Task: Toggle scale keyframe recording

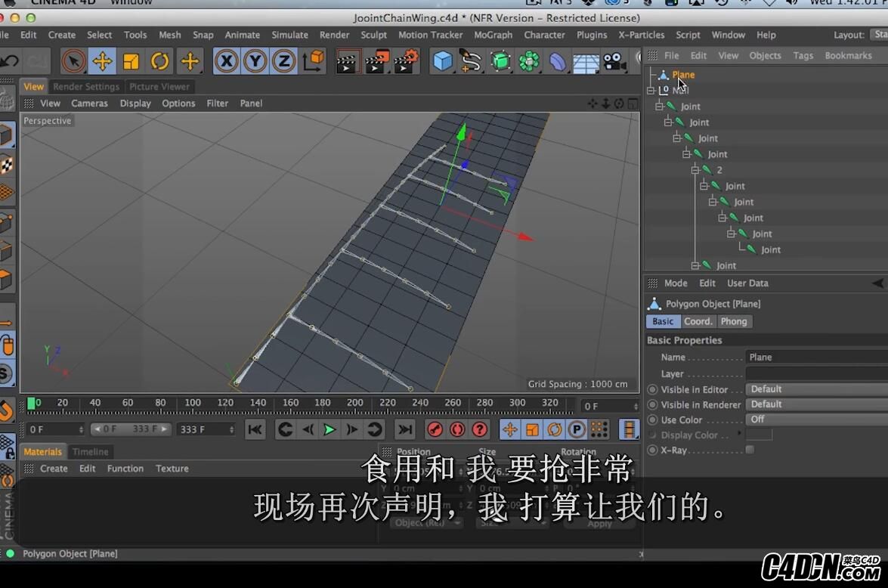Action: (x=532, y=429)
